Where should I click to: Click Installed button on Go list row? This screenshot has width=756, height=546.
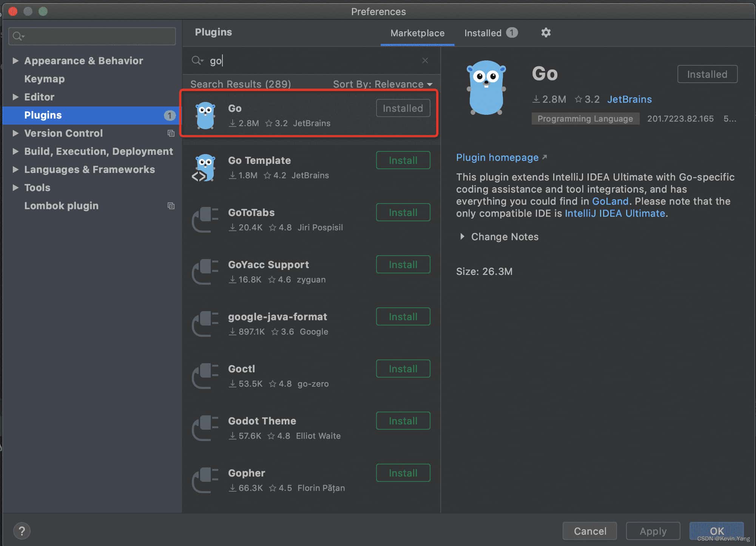click(x=403, y=108)
